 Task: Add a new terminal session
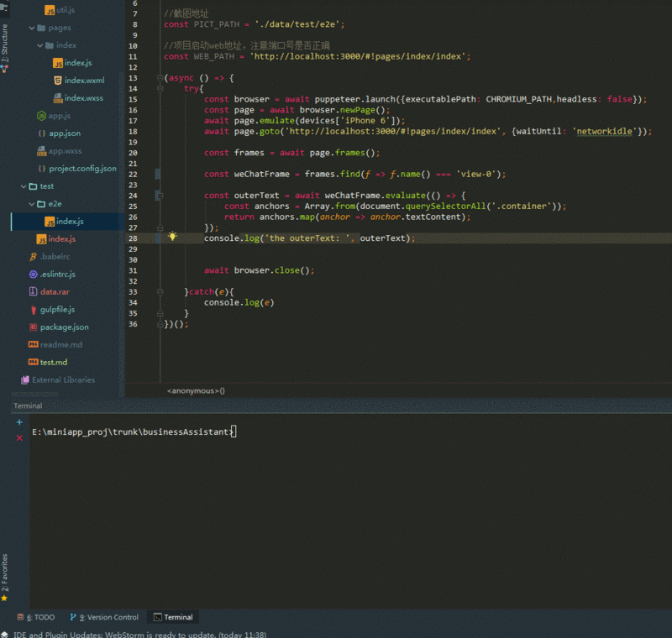click(19, 422)
